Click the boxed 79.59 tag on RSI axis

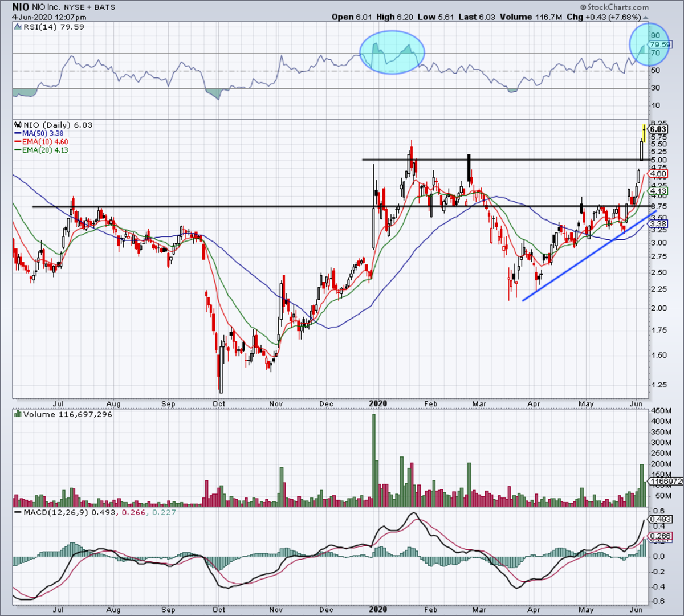(659, 44)
